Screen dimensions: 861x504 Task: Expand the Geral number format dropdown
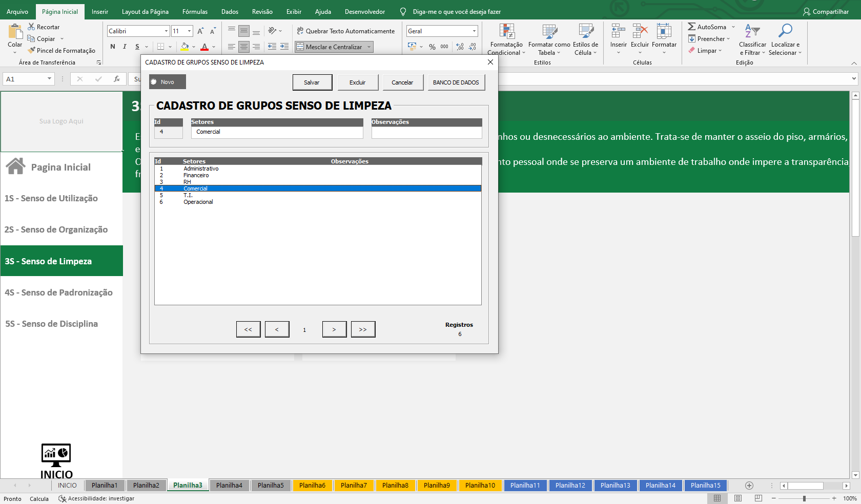[474, 31]
